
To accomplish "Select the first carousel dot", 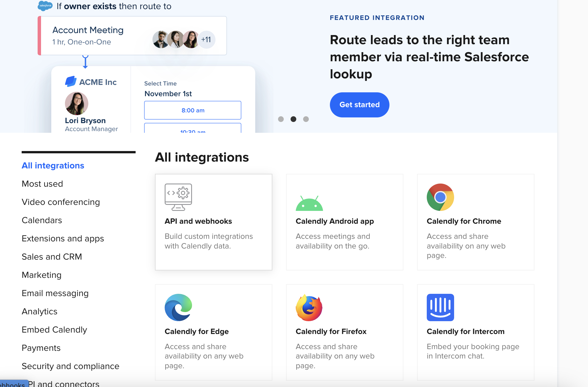I will click(281, 119).
